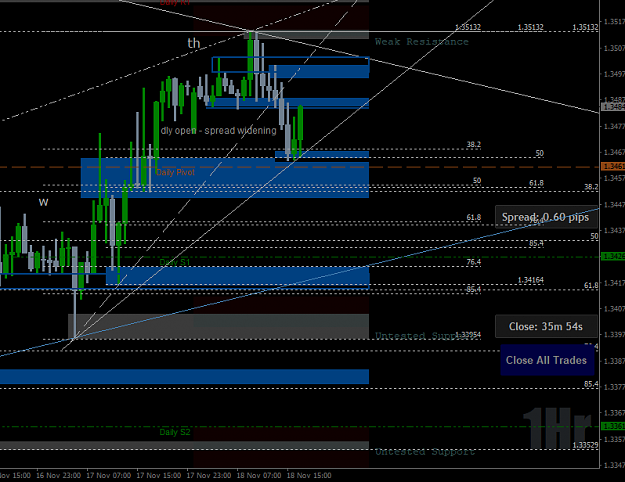625x482 pixels.
Task: Select the 'th' day marker text
Action: click(194, 43)
